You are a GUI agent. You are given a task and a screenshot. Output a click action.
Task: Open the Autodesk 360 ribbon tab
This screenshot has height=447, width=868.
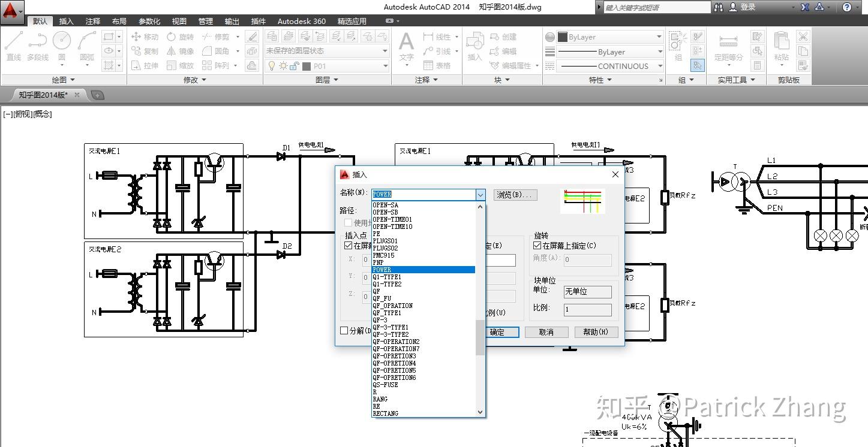302,21
